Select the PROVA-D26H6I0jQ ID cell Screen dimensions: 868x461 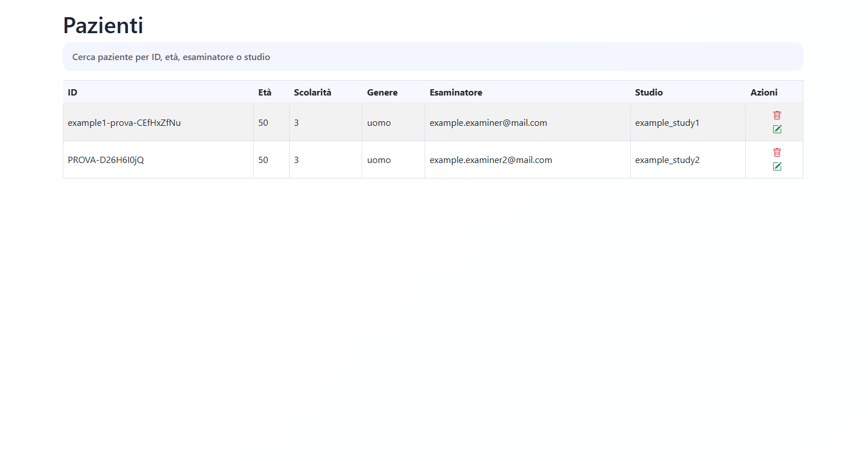pyautogui.click(x=106, y=160)
